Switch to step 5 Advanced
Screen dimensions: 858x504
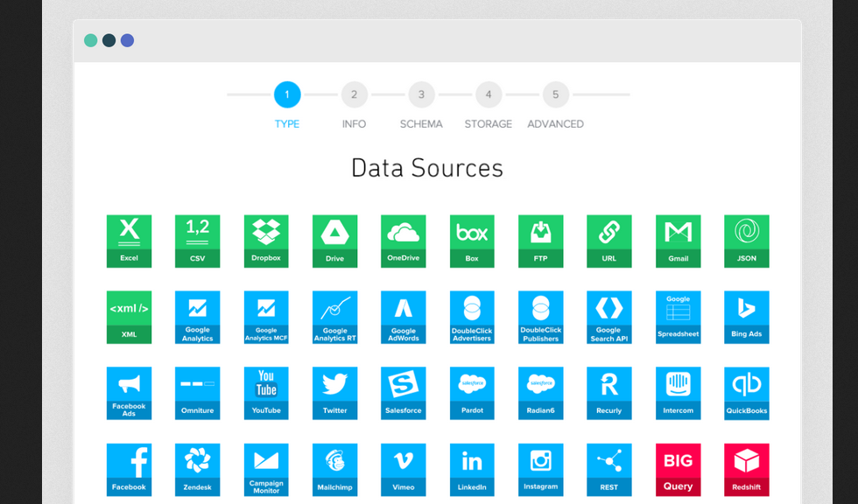coord(555,94)
